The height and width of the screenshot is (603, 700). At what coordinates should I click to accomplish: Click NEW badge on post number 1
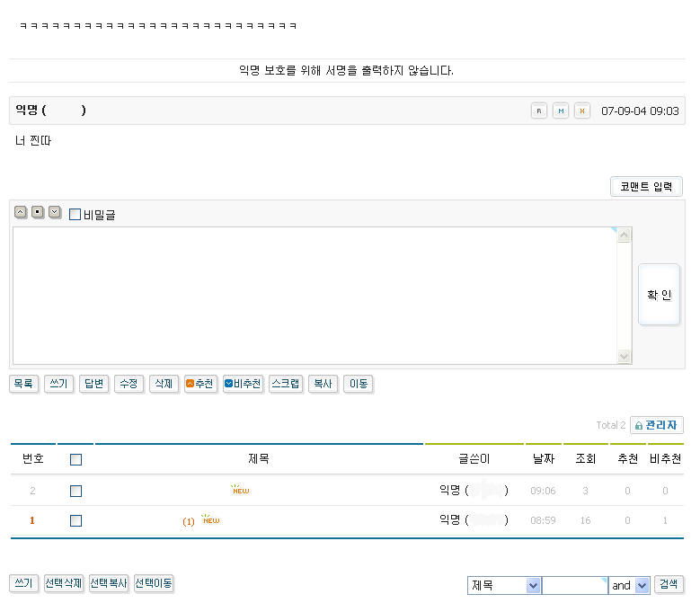210,519
